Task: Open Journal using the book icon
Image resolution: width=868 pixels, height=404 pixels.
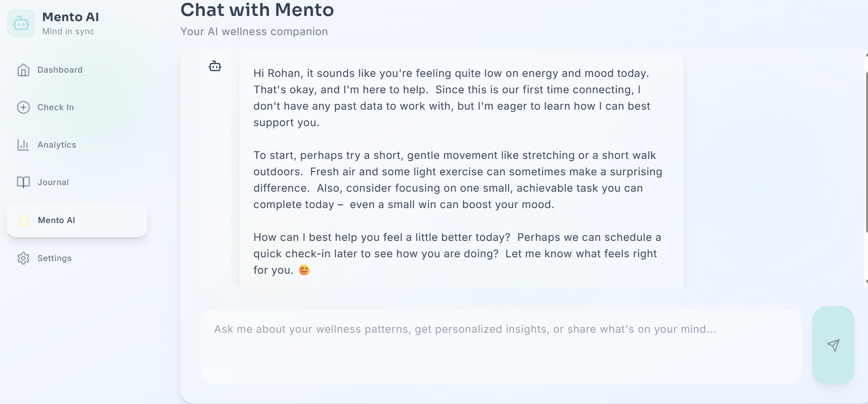Action: (22, 182)
